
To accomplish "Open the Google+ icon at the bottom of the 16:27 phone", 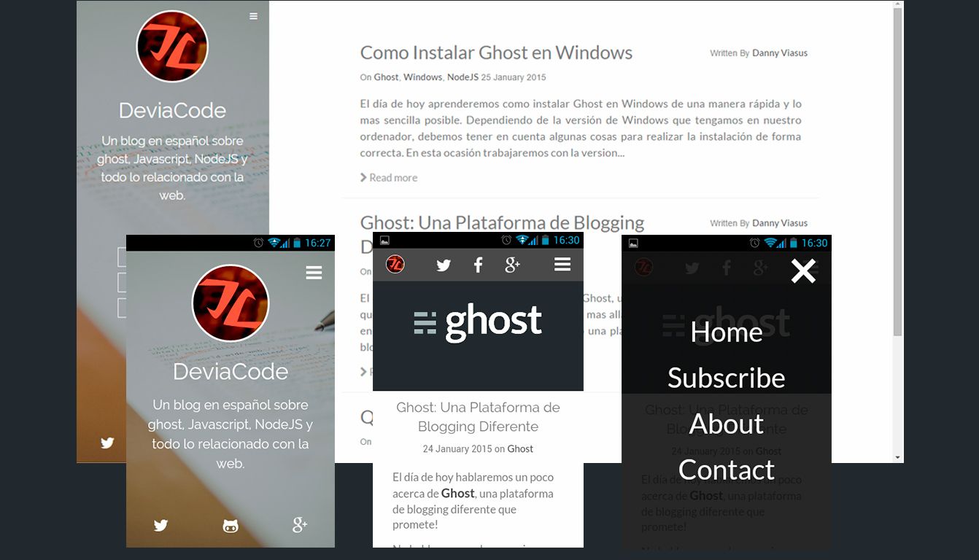I will pyautogui.click(x=300, y=524).
